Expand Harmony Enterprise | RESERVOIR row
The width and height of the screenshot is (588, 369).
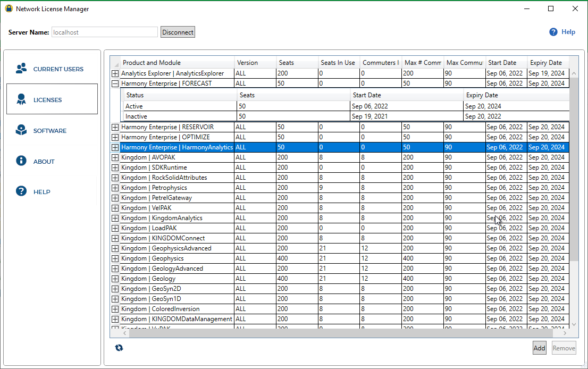pyautogui.click(x=115, y=127)
